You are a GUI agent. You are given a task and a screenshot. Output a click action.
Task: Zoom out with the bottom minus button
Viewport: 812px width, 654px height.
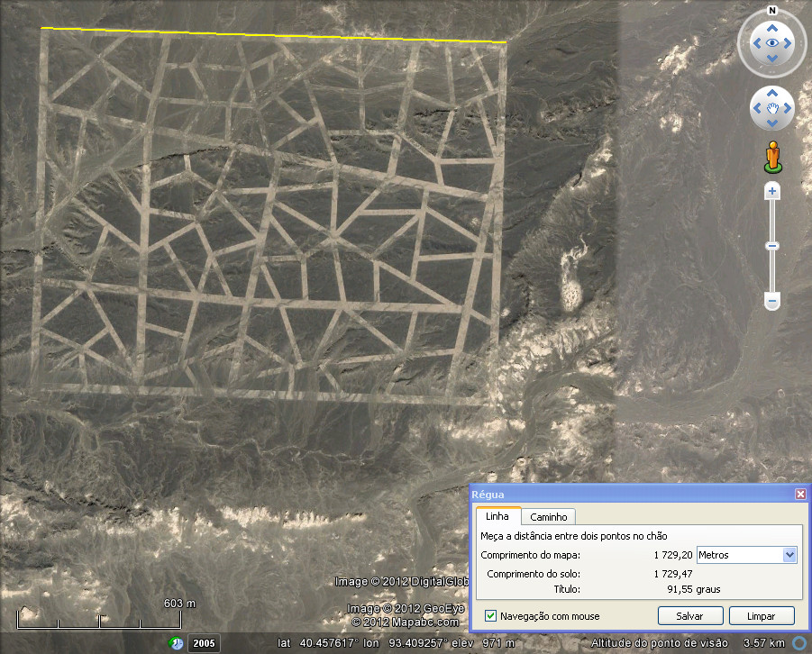pos(771,301)
